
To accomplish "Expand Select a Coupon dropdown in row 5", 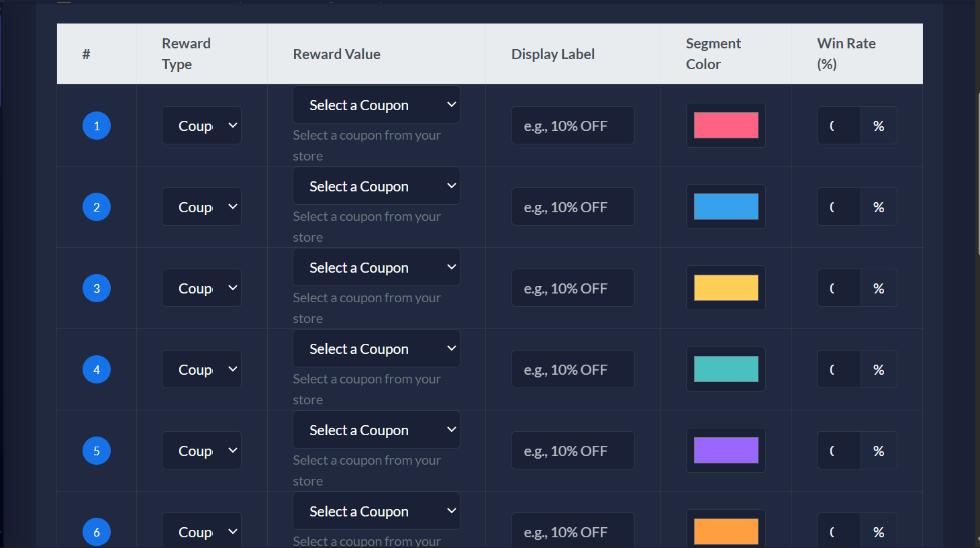I will pyautogui.click(x=376, y=430).
